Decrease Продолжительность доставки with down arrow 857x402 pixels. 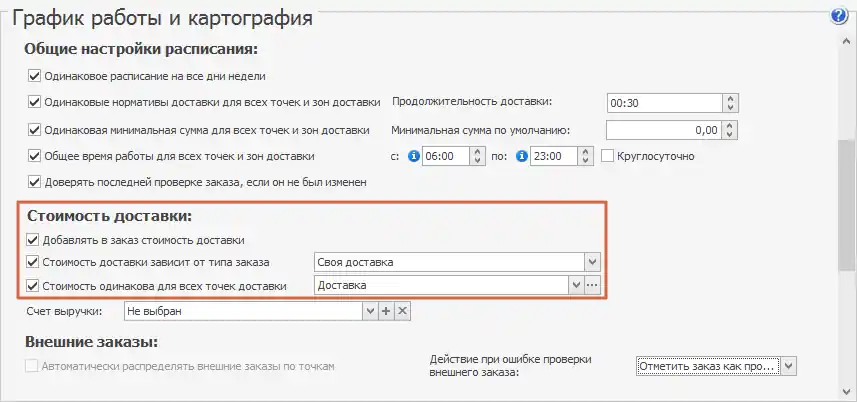[x=731, y=108]
